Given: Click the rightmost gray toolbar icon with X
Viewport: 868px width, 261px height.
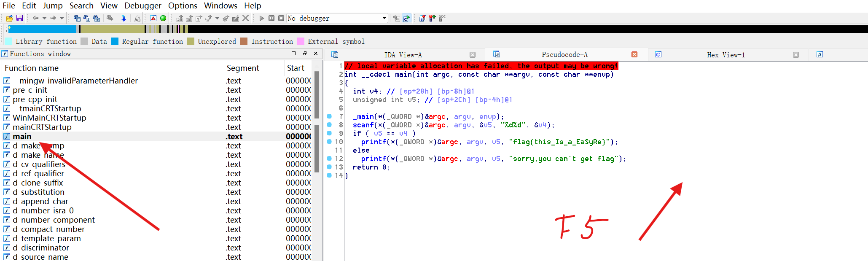Looking at the screenshot, I should tap(442, 18).
